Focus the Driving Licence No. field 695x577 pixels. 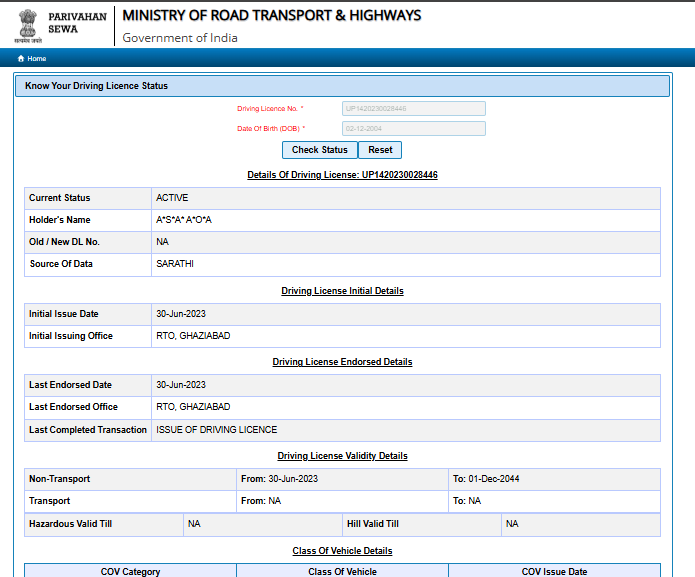pos(414,109)
